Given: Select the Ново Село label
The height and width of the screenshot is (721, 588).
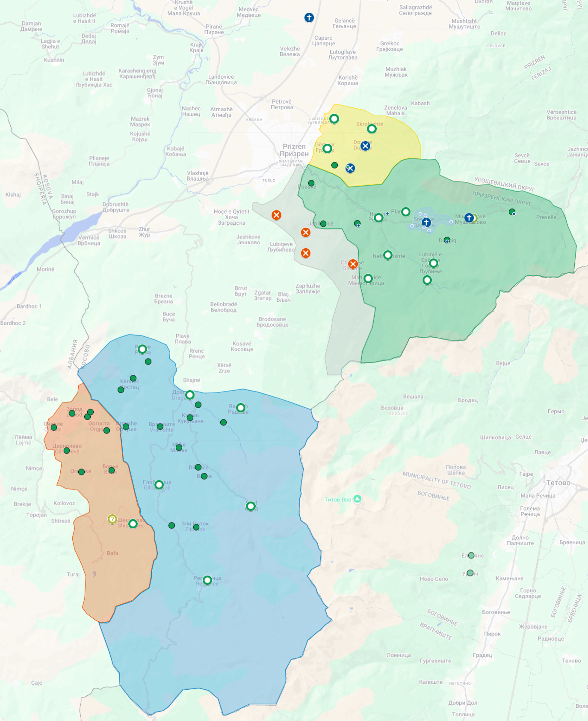Looking at the screenshot, I should coord(434,579).
